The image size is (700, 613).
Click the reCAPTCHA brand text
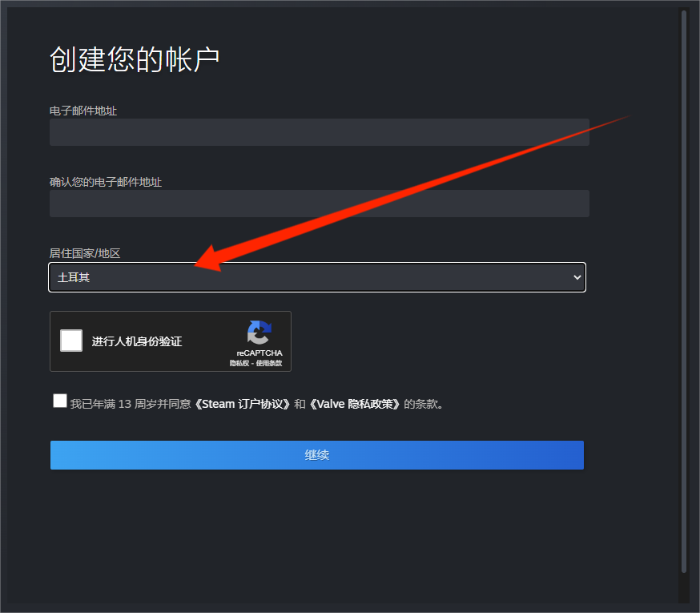click(x=259, y=353)
